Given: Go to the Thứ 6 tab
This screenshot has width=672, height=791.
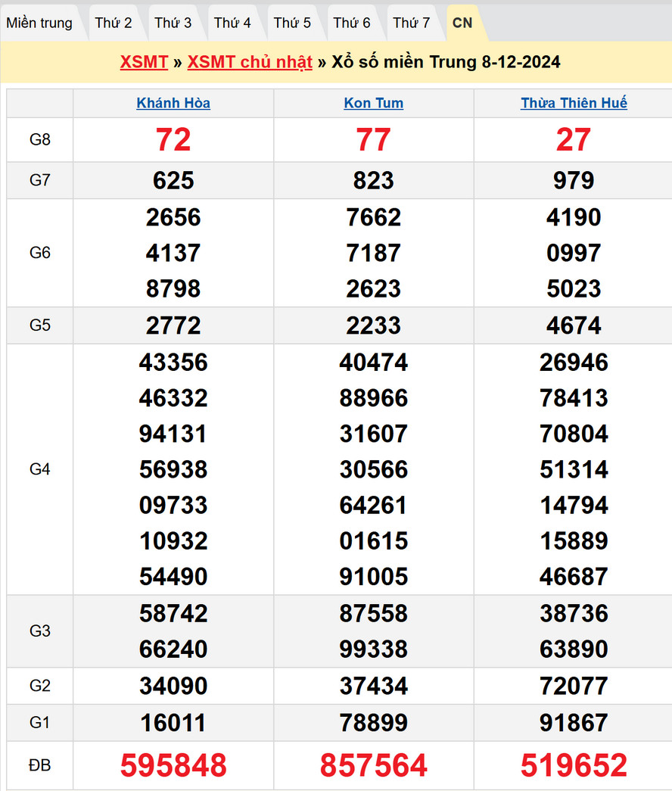Looking at the screenshot, I should [x=352, y=23].
